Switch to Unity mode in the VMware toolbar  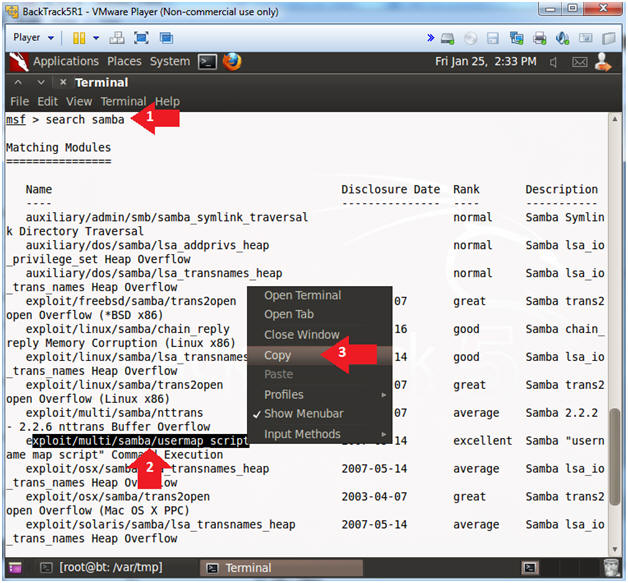pos(166,38)
